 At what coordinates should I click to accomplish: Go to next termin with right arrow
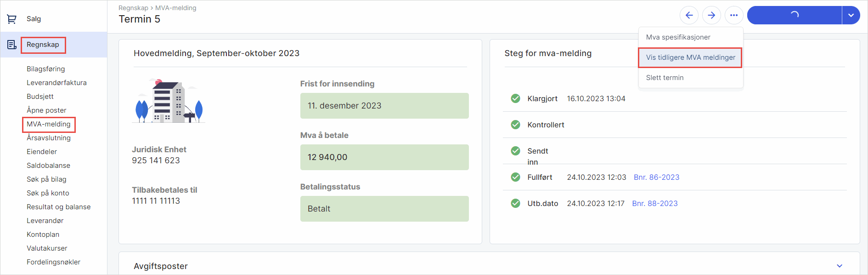[x=711, y=15]
